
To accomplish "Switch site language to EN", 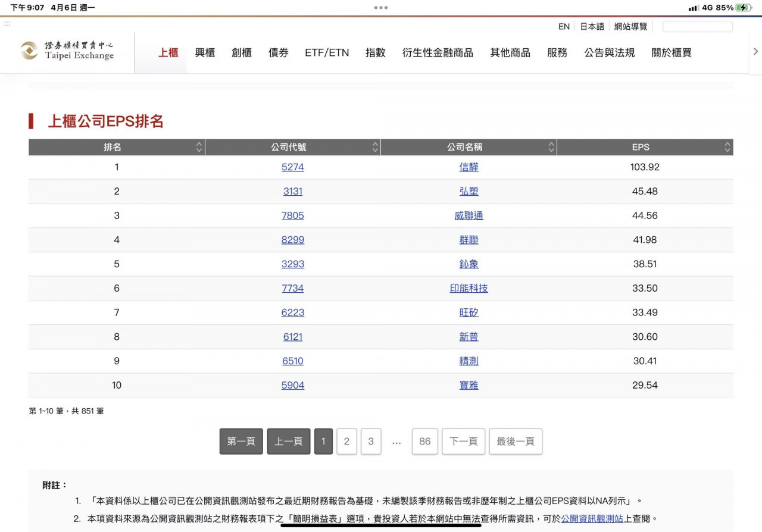I will pyautogui.click(x=564, y=27).
